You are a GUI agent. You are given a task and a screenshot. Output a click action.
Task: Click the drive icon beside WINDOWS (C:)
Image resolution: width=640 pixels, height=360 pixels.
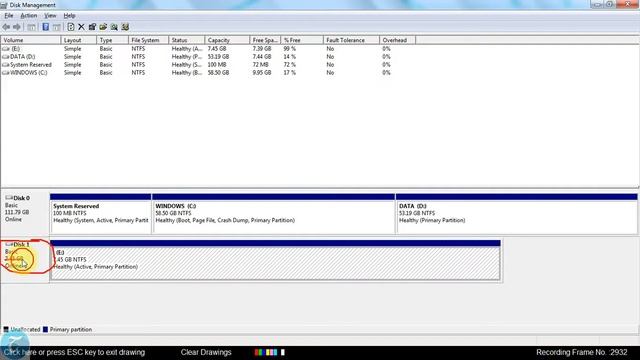(x=6, y=73)
